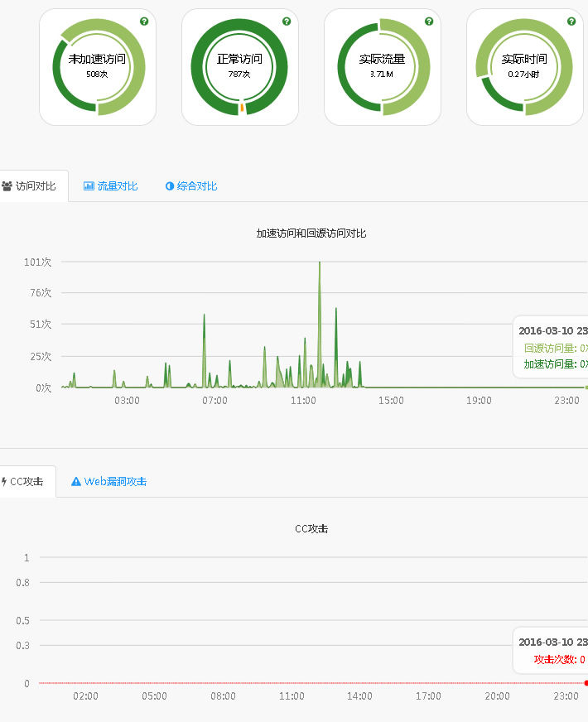This screenshot has height=722, width=588.
Task: Click the 08:00 label on CC攻击 chart
Action: click(x=224, y=696)
